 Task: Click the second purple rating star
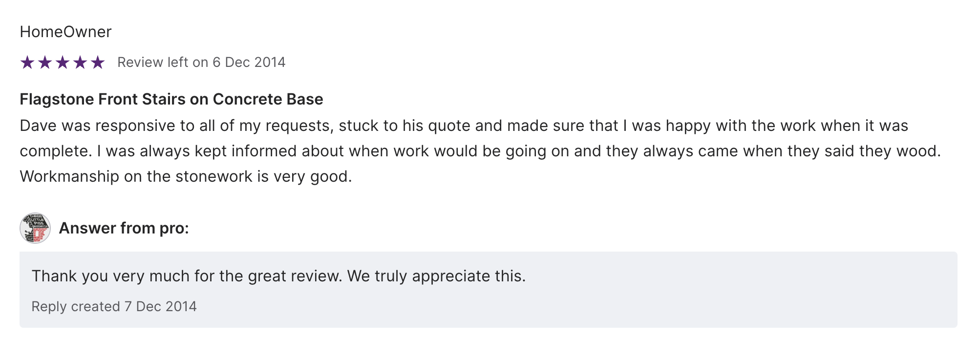pos(45,63)
